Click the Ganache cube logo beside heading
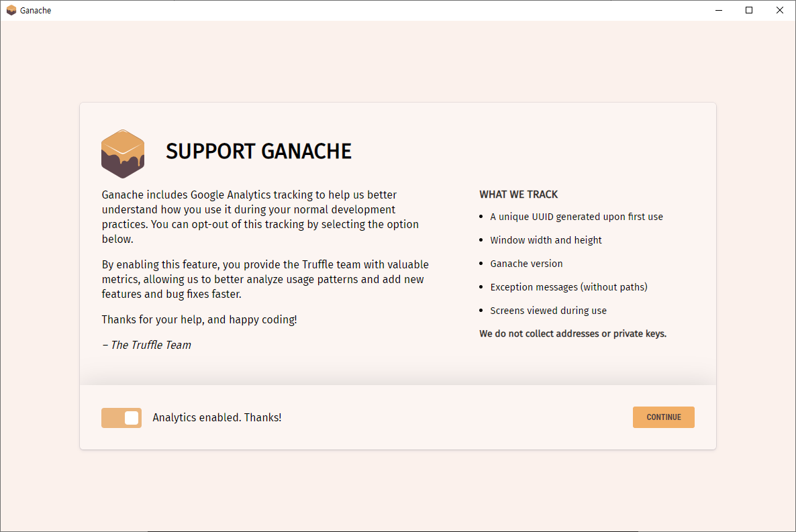 click(x=123, y=154)
